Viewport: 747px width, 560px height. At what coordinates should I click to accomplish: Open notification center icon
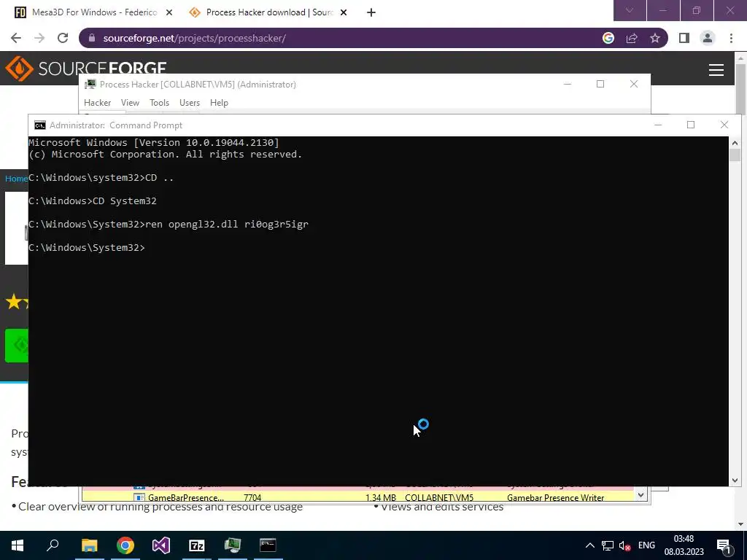[x=724, y=545]
